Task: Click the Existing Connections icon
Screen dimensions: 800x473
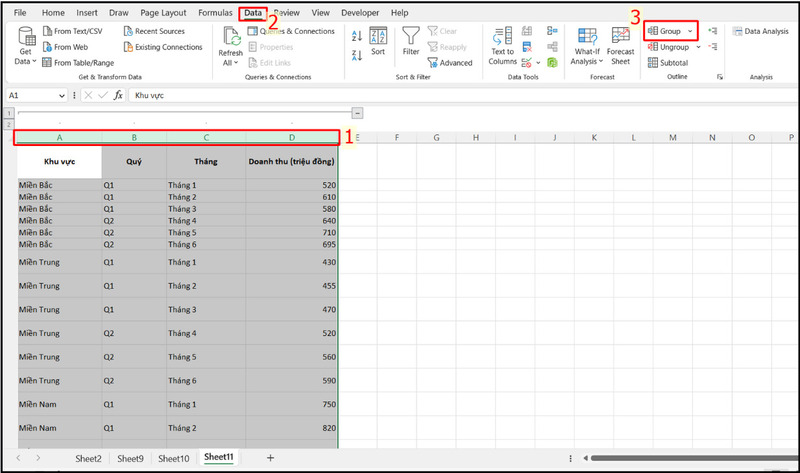Action: [x=128, y=47]
